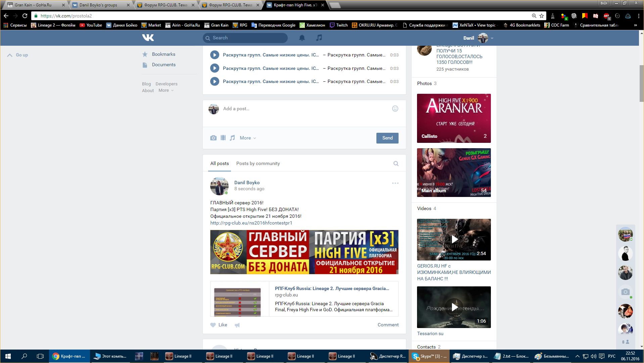
Task: Like the Danil Boyko post
Action: 219,325
